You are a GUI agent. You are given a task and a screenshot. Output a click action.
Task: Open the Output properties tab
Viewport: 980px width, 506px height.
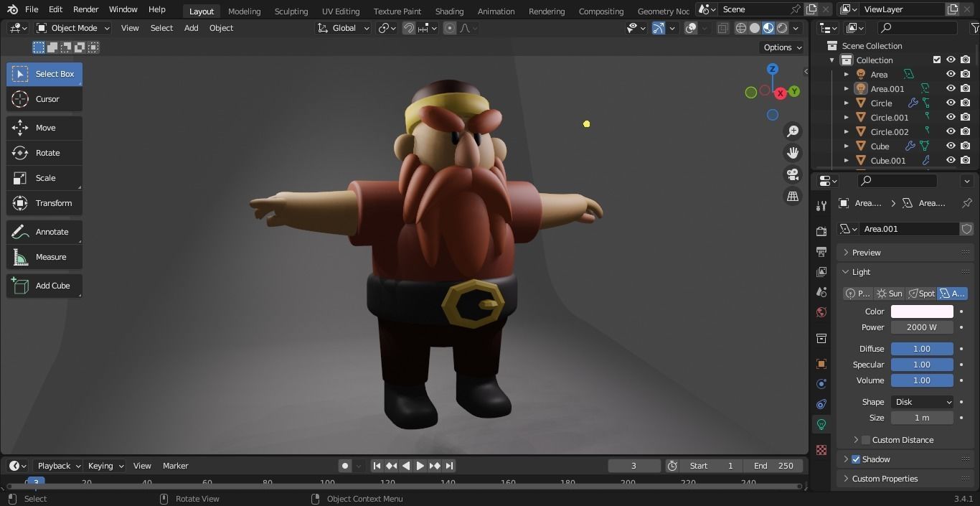pos(821,251)
